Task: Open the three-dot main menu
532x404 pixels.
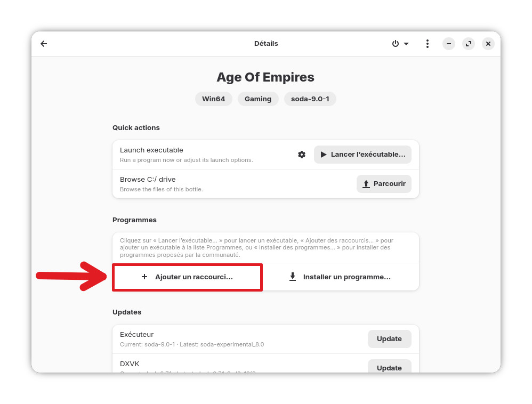Action: click(427, 44)
